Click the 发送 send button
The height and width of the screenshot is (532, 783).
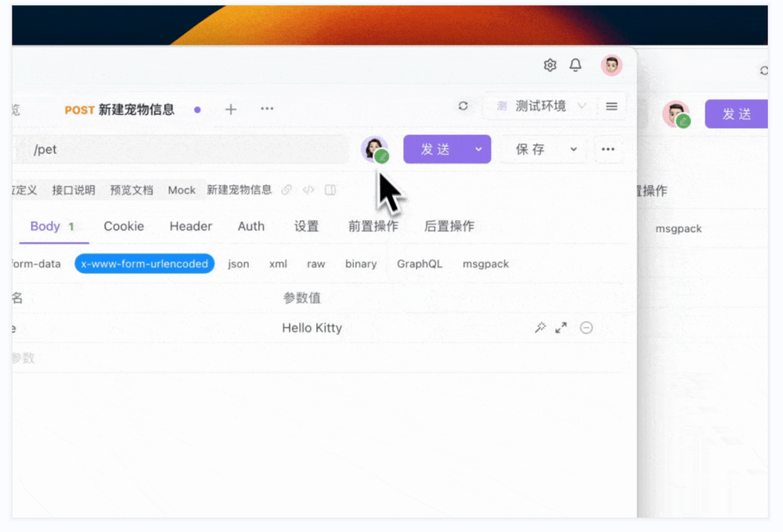click(435, 149)
